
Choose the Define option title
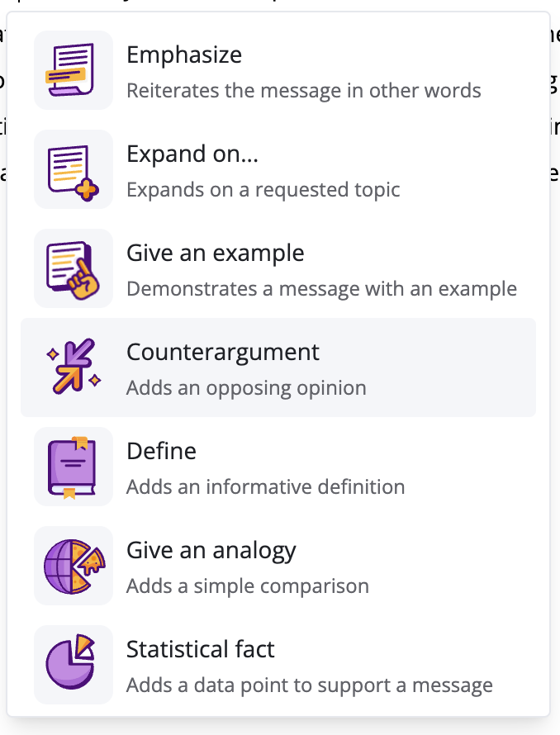point(161,452)
